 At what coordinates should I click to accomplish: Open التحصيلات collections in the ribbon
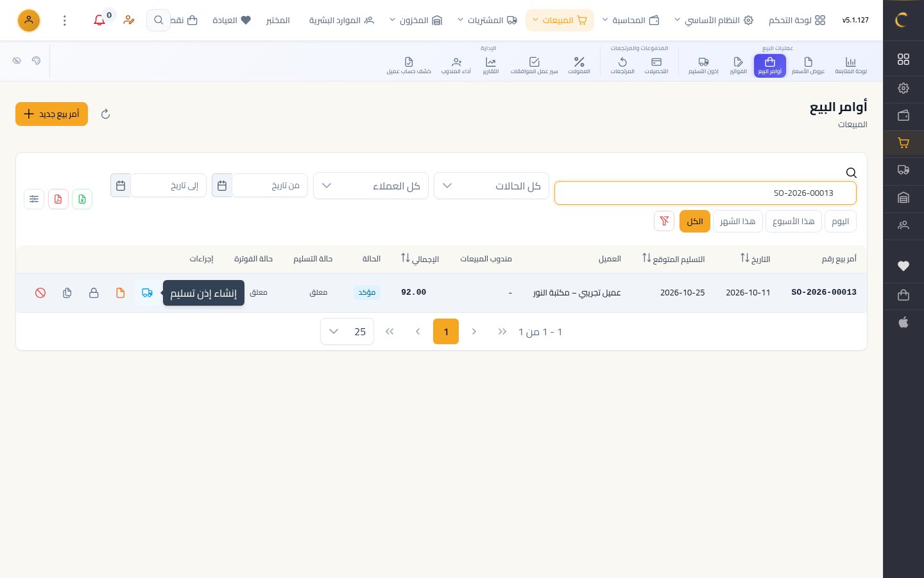pyautogui.click(x=656, y=66)
